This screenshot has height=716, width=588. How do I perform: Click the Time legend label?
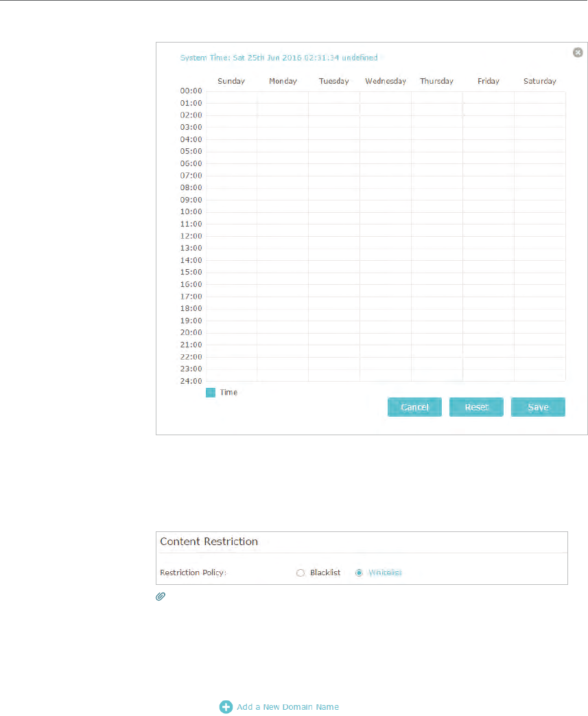tap(228, 392)
